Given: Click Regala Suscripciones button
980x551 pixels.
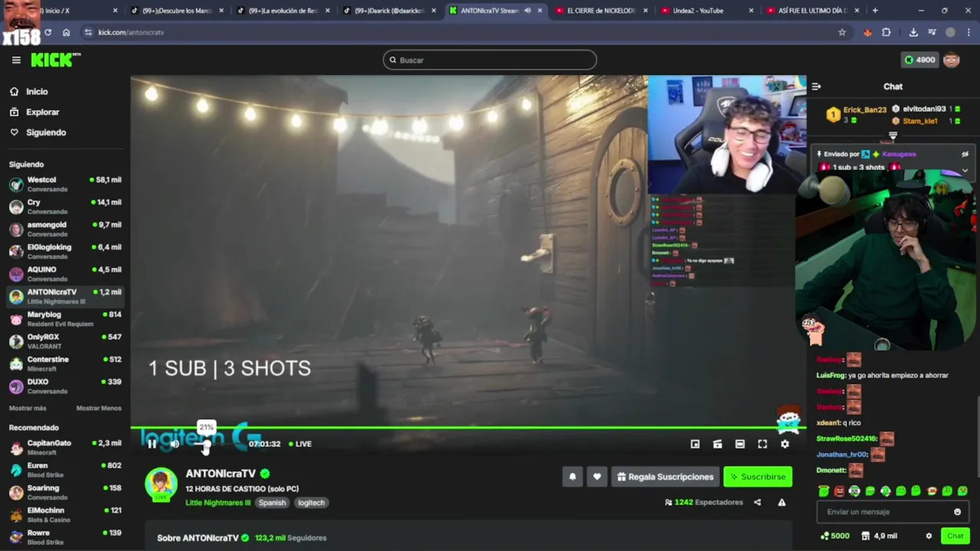Looking at the screenshot, I should 665,477.
